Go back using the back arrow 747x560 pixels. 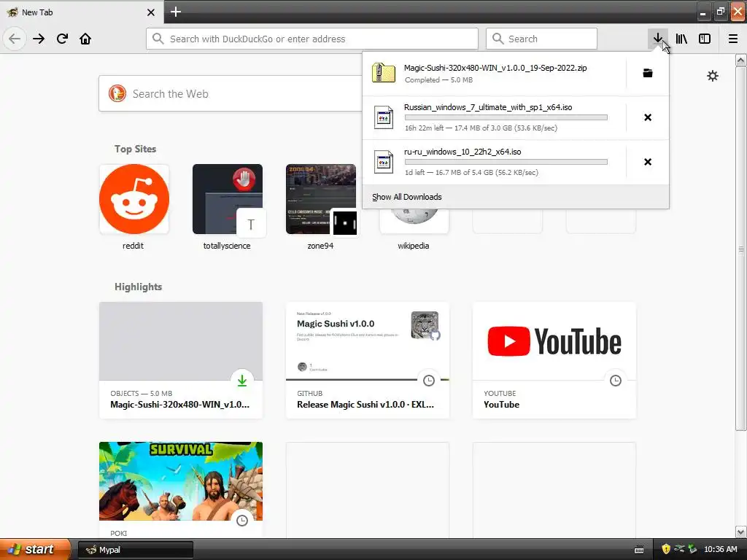(15, 39)
